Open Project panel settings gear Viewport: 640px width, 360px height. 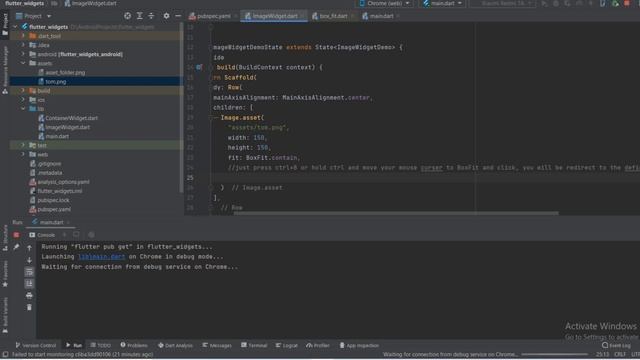(166, 16)
